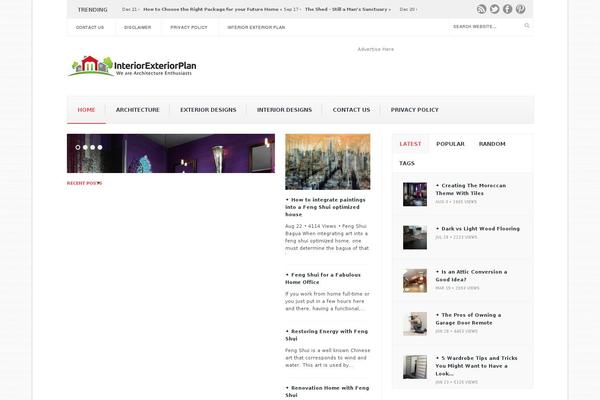Open Privacy Policy in top bar
Viewport: 600px width, 400px height.
(189, 28)
